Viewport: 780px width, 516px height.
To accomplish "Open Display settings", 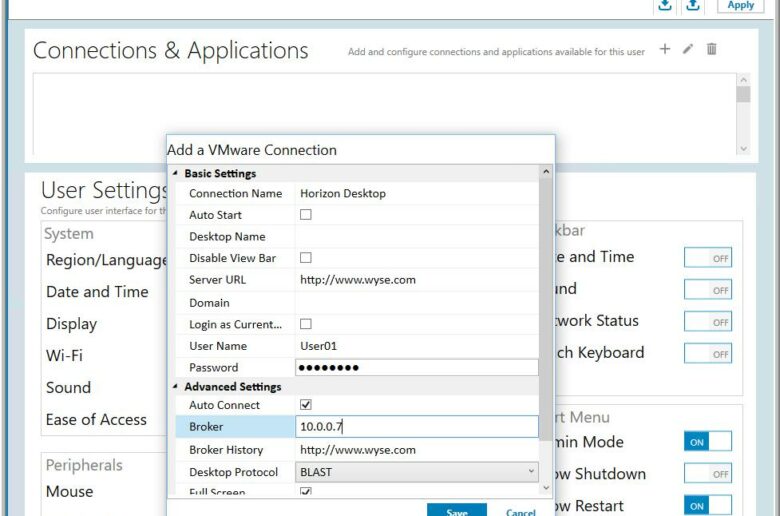I will 71,324.
